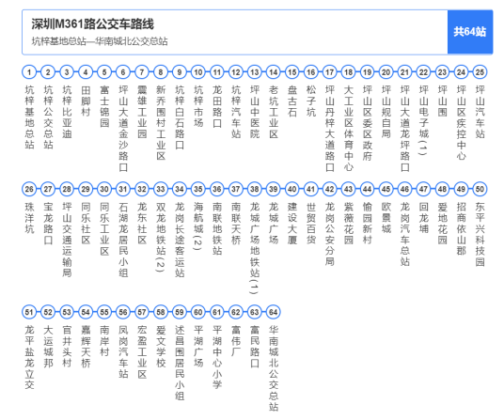Open the 坑梓比亚迪 station name
Image resolution: width=504 pixels, height=420 pixels.
point(67,112)
